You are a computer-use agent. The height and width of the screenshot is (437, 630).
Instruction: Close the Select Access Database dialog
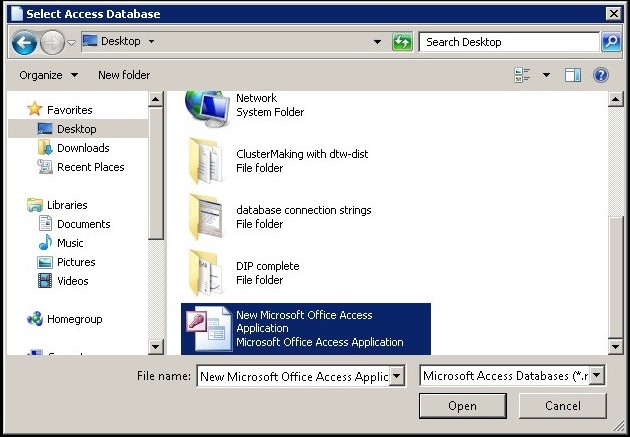point(614,14)
